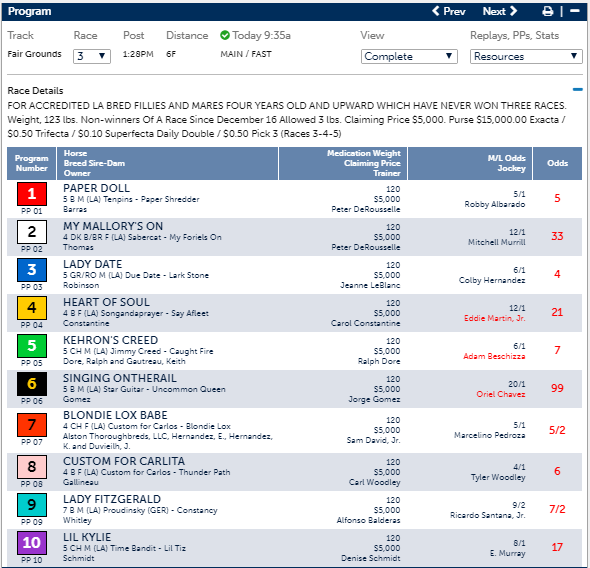Viewport: 590px width, 568px height.
Task: Go to the Prev race
Action: click(449, 11)
